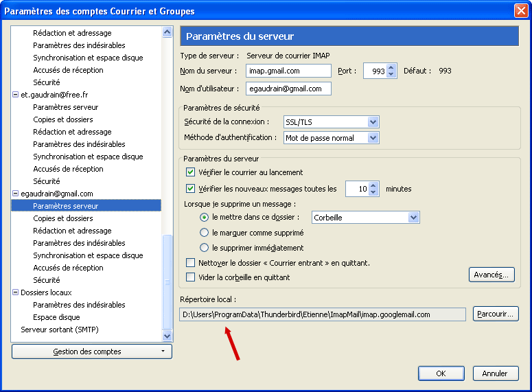The height and width of the screenshot is (392, 532).
Task: Enable Vider la corbeille en quittant
Action: (191, 277)
